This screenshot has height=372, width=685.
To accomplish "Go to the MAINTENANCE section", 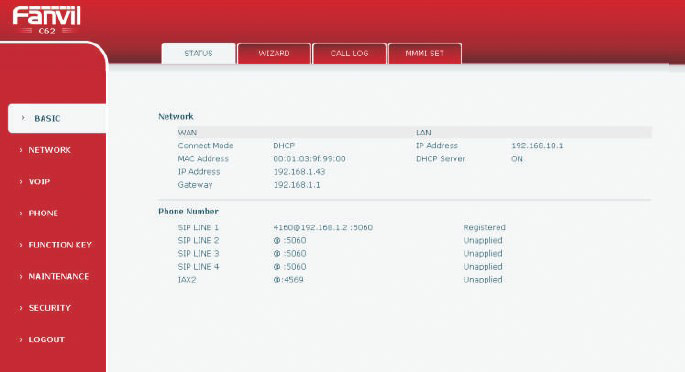I will pyautogui.click(x=59, y=276).
